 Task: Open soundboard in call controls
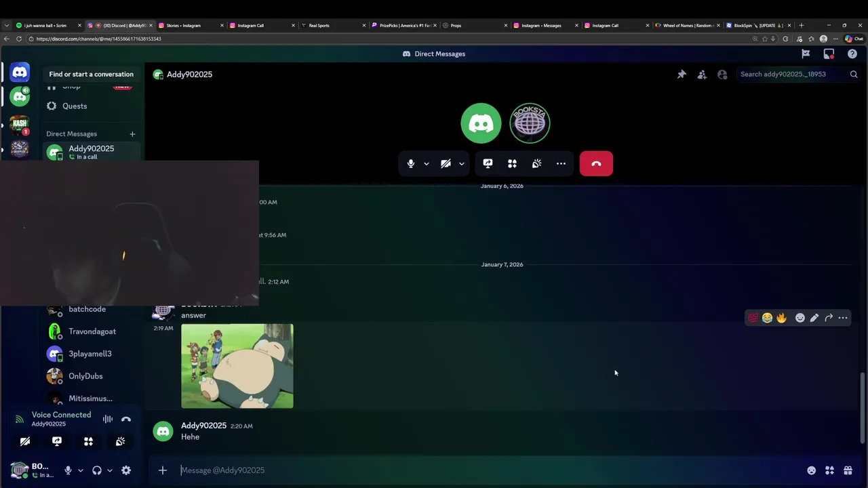pos(536,163)
